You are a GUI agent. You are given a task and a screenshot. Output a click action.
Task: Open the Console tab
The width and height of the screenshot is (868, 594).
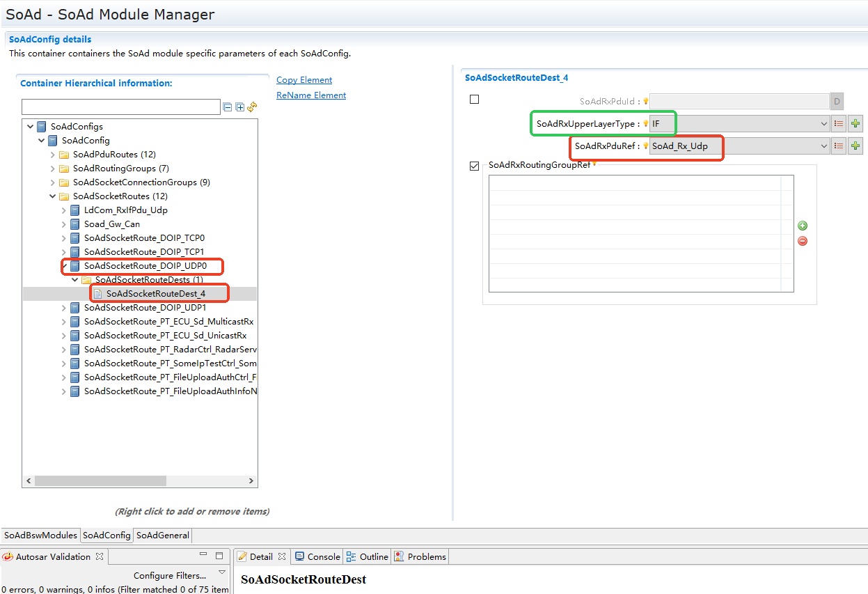click(x=317, y=556)
